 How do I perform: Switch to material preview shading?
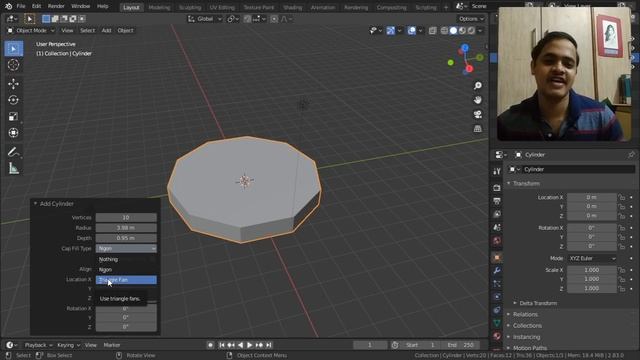pyautogui.click(x=462, y=31)
